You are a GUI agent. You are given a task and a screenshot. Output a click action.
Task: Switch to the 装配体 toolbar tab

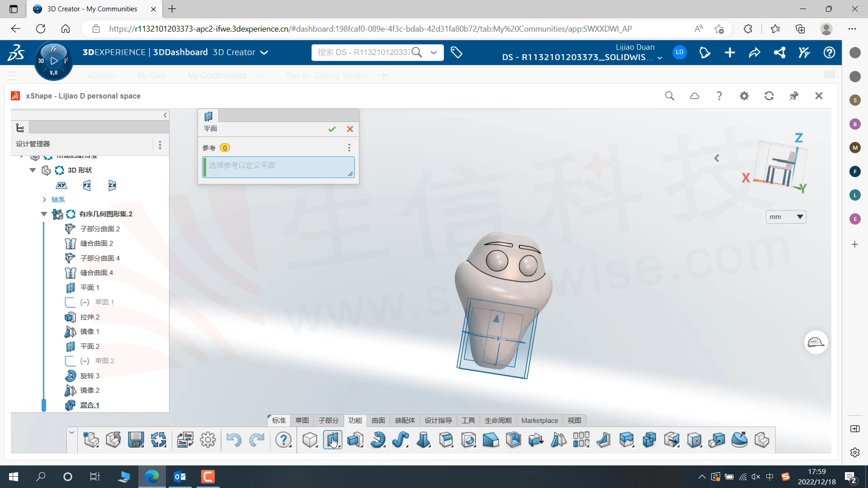click(x=405, y=421)
